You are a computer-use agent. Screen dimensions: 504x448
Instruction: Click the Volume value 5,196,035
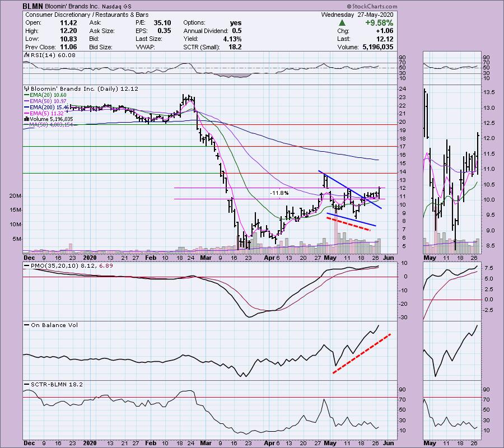tap(377, 47)
